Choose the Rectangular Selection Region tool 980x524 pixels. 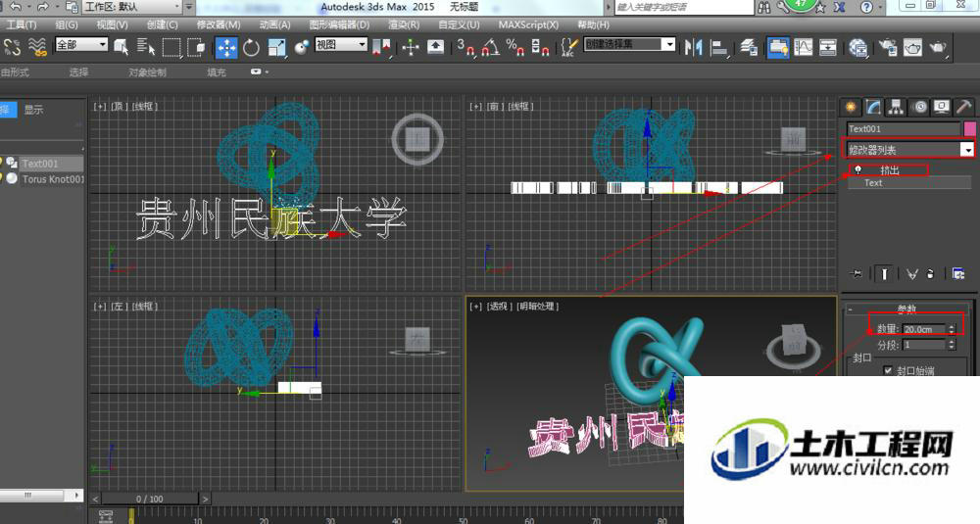[x=171, y=47]
